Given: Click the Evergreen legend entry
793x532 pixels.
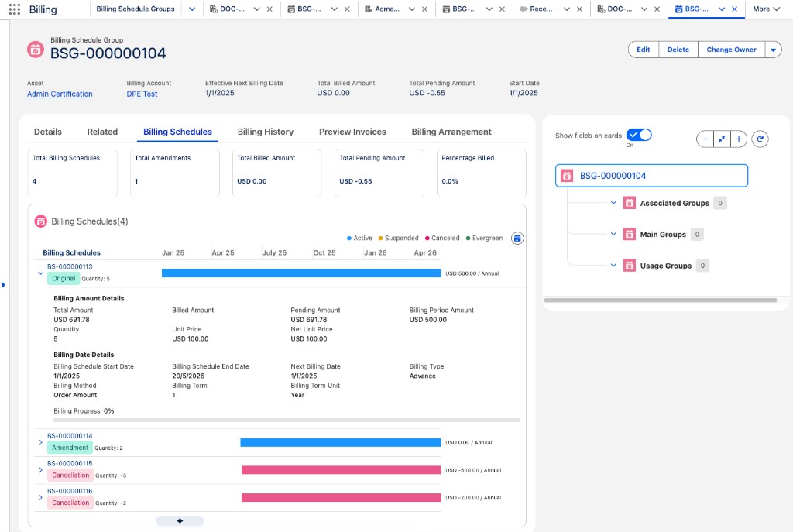Looking at the screenshot, I should [x=485, y=239].
